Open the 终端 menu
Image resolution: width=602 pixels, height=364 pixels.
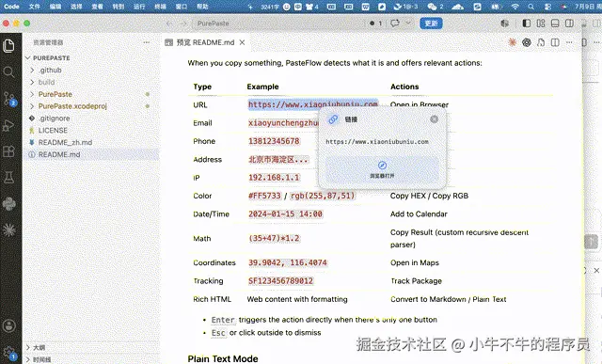tap(160, 7)
